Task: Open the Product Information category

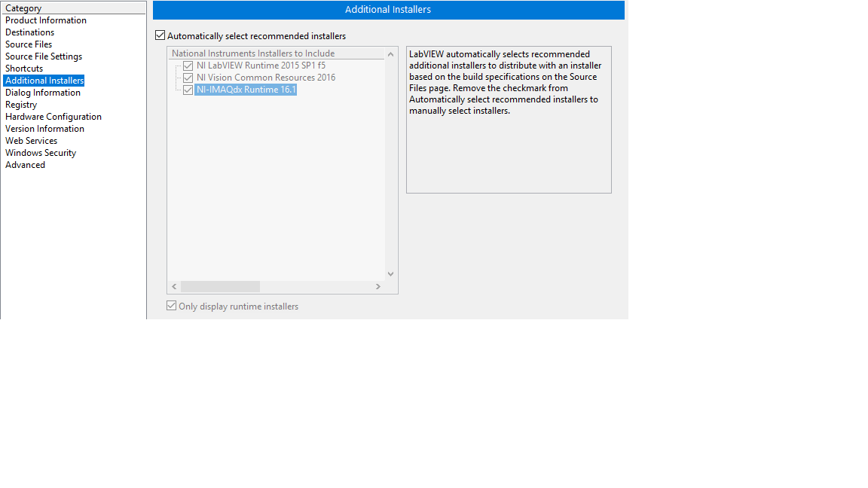Action: tap(46, 20)
